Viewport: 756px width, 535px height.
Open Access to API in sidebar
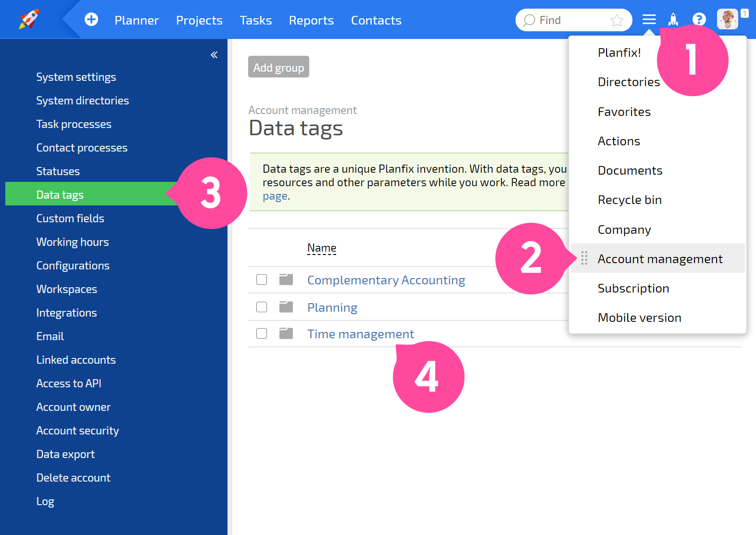pyautogui.click(x=69, y=383)
